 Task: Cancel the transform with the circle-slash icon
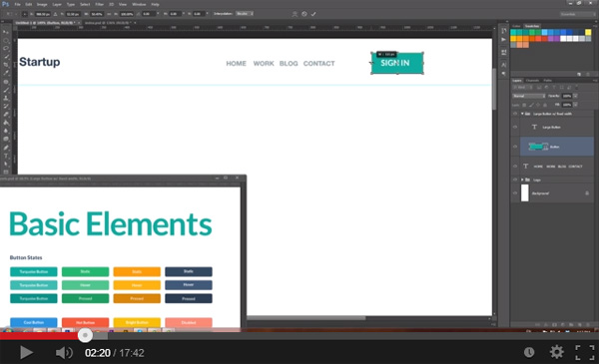(x=304, y=14)
